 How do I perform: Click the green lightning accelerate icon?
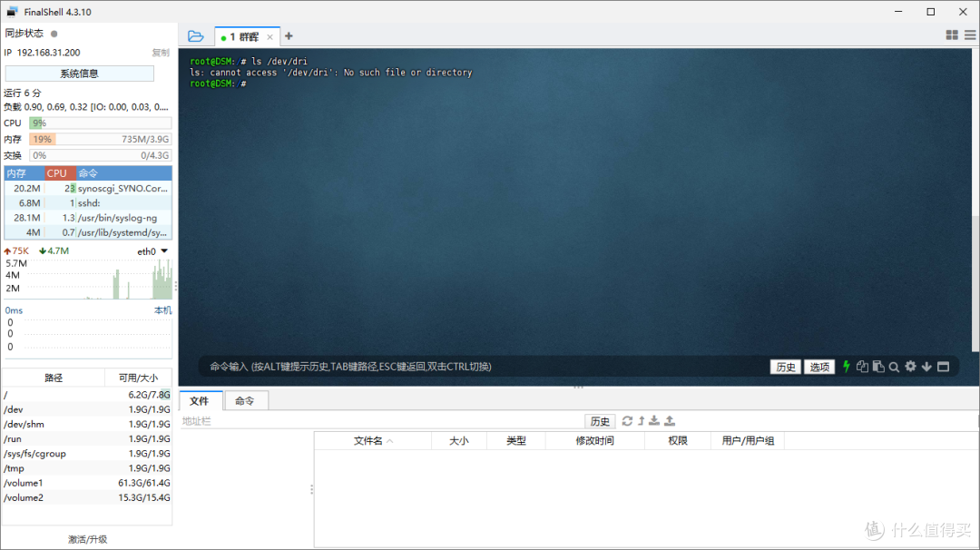click(847, 367)
